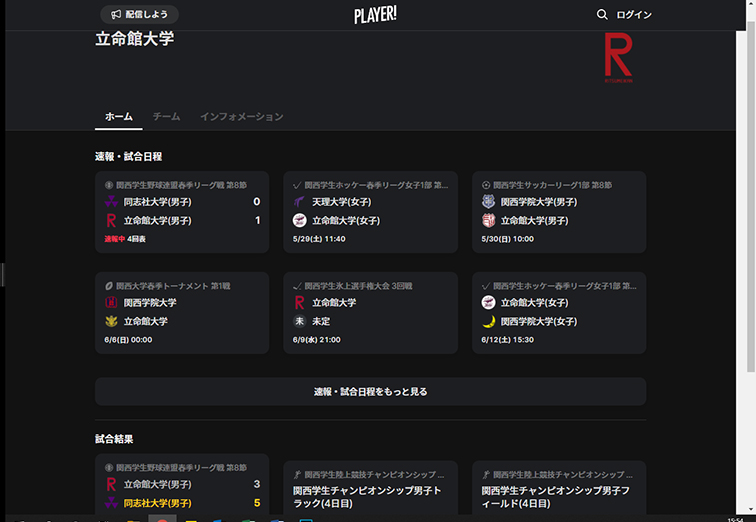Click R icon in 氷上選手権大会 card
This screenshot has height=522, width=756.
[299, 302]
